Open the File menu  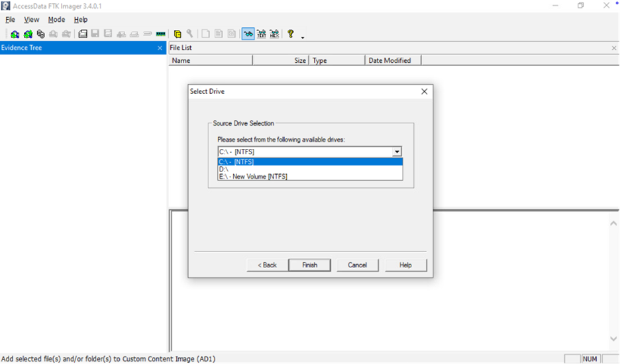[10, 20]
